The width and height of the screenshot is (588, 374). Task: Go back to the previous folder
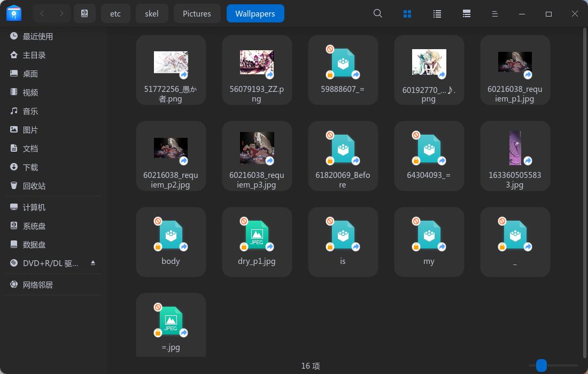click(x=42, y=13)
